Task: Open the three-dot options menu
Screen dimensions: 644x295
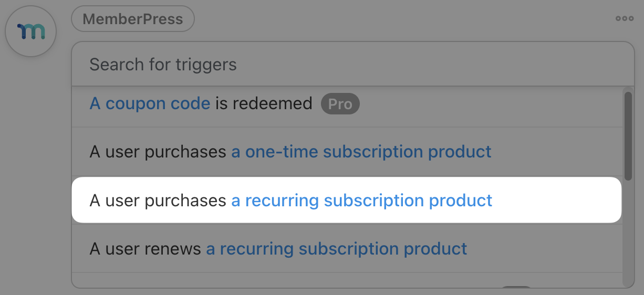Action: (x=625, y=19)
